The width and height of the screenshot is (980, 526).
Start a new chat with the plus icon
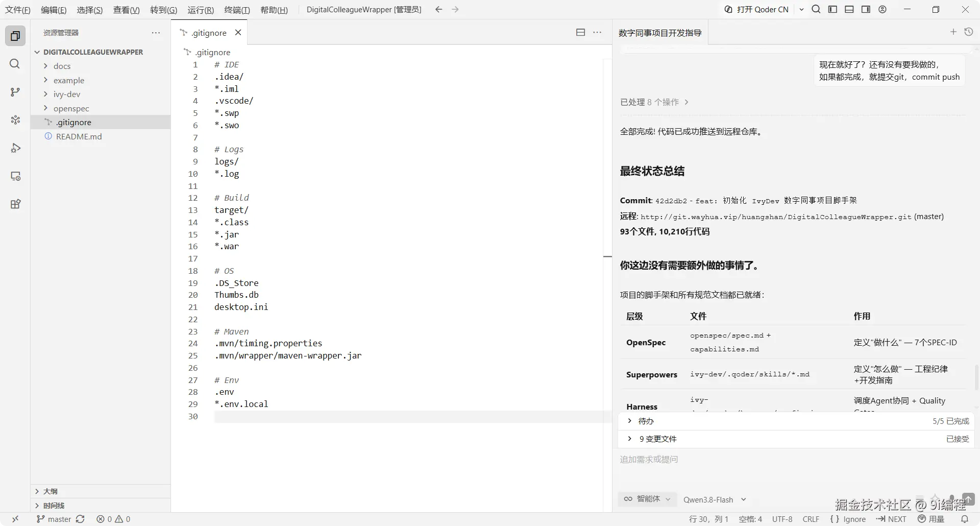(953, 32)
